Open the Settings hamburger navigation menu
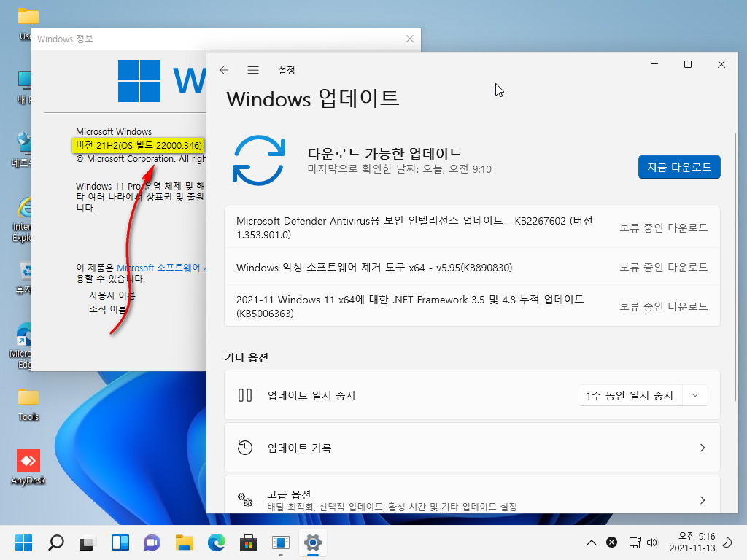Viewport: 747px width, 560px height. point(253,70)
